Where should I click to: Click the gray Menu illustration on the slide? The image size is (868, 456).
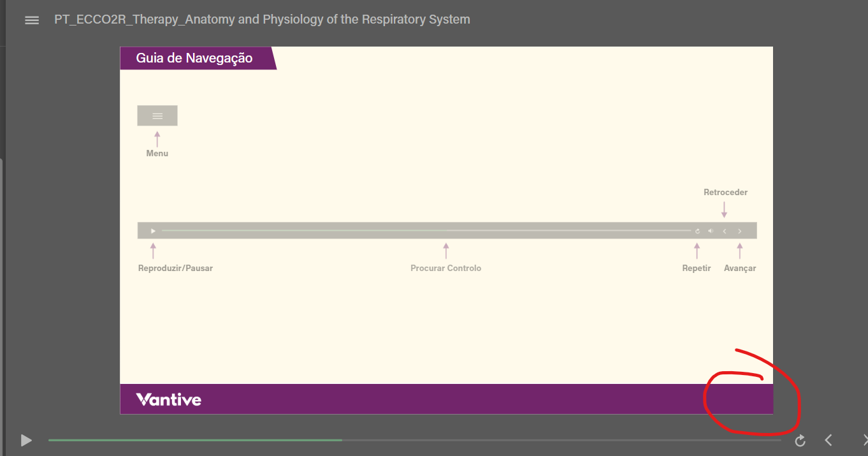tap(157, 115)
